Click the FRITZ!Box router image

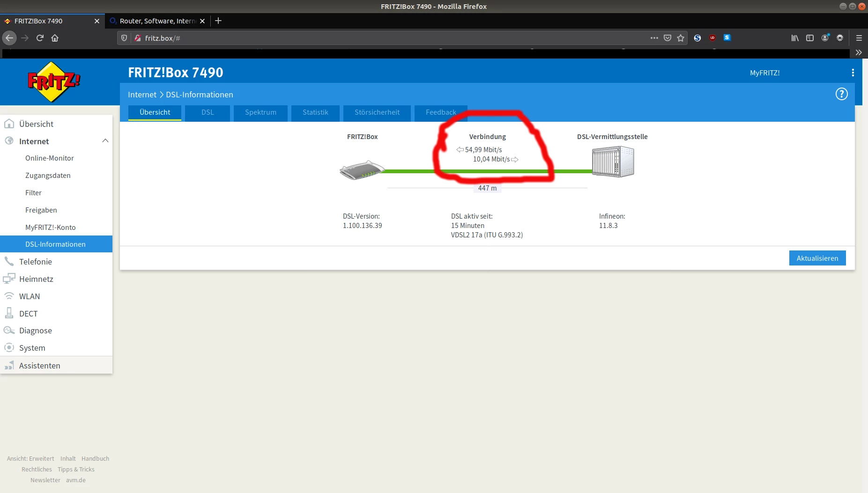point(362,170)
